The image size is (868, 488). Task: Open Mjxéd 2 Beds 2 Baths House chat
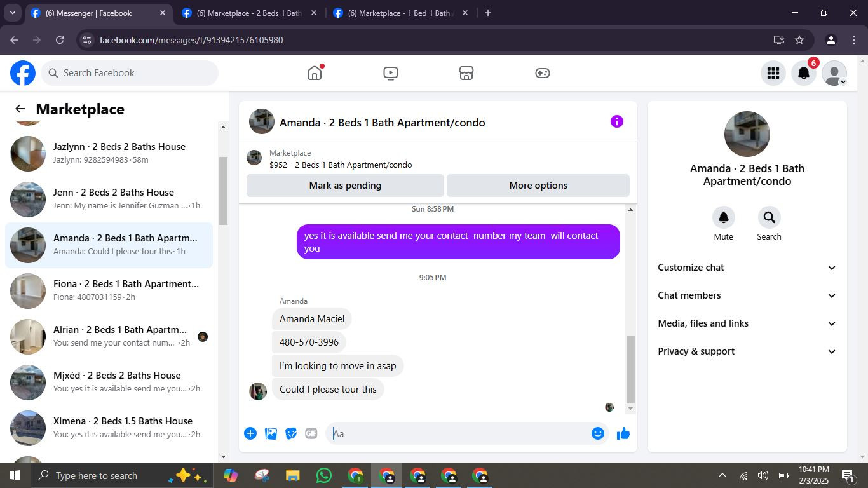(109, 382)
